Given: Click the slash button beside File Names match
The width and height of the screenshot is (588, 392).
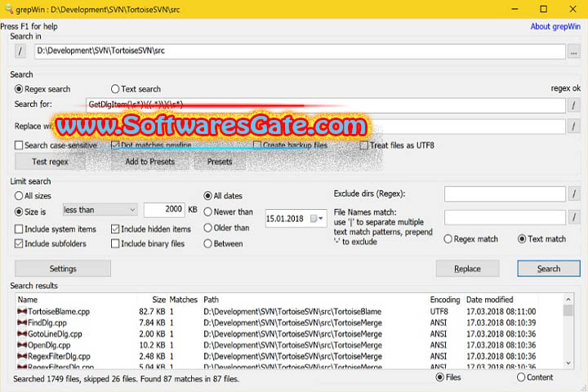Looking at the screenshot, I should (x=574, y=216).
